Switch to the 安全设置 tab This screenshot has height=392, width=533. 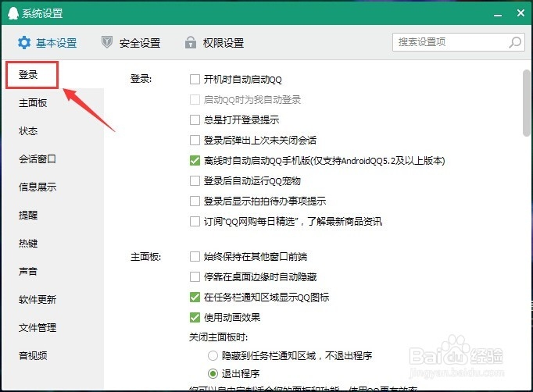[131, 43]
